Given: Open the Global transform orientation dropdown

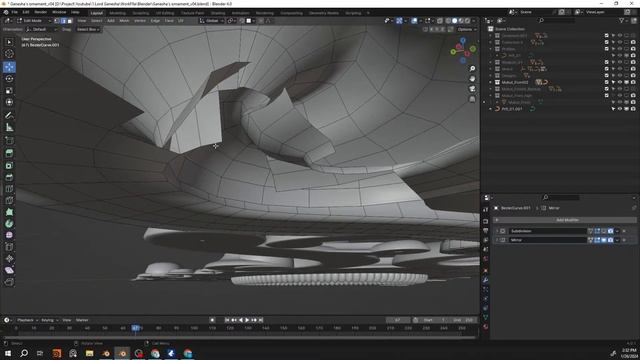Looking at the screenshot, I should [x=211, y=20].
